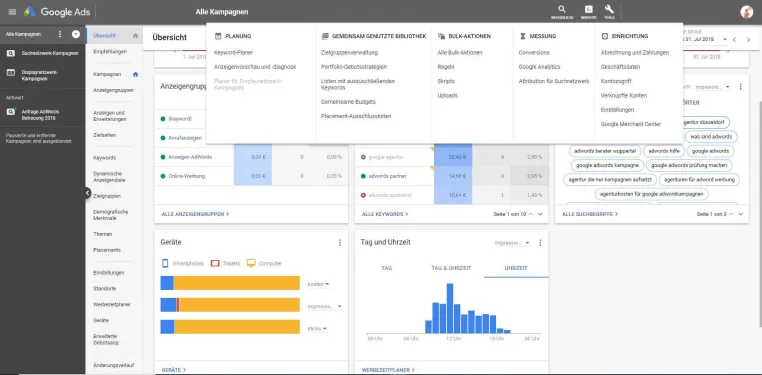This screenshot has height=375, width=762.
Task: Open the Berichte reports icon
Action: pos(589,9)
